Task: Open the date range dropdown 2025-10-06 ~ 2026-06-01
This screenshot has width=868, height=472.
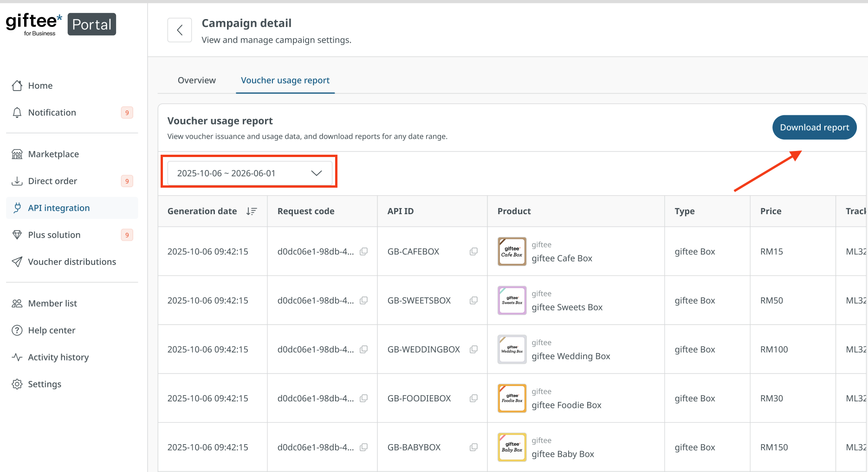Action: pyautogui.click(x=250, y=173)
